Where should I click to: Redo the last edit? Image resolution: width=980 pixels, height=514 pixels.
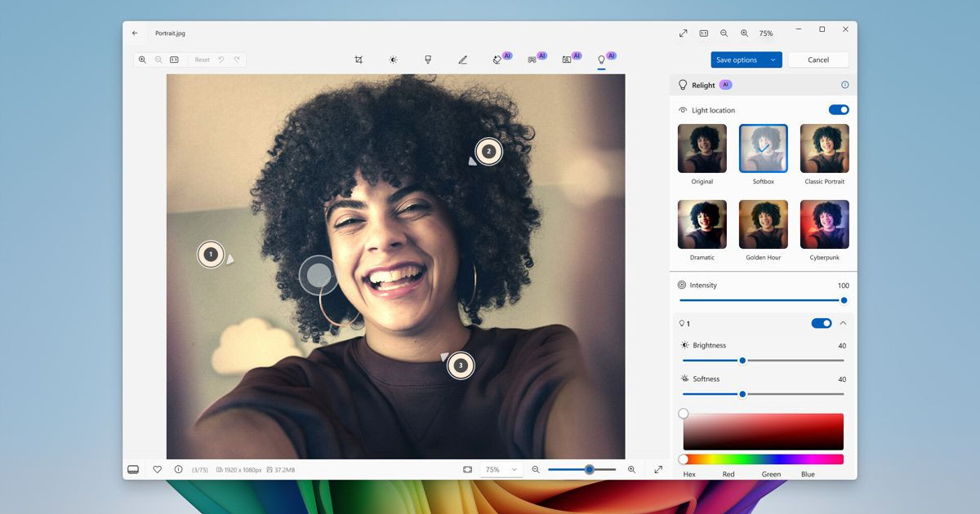(x=237, y=60)
